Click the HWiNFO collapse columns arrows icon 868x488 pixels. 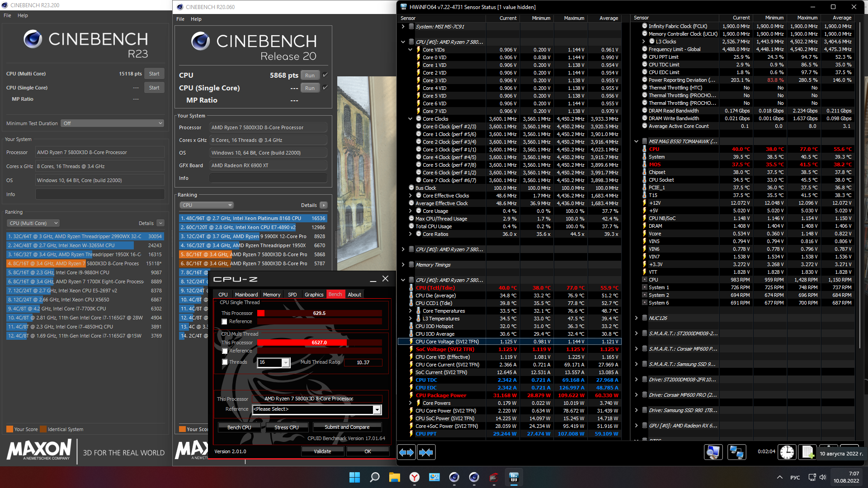(426, 452)
